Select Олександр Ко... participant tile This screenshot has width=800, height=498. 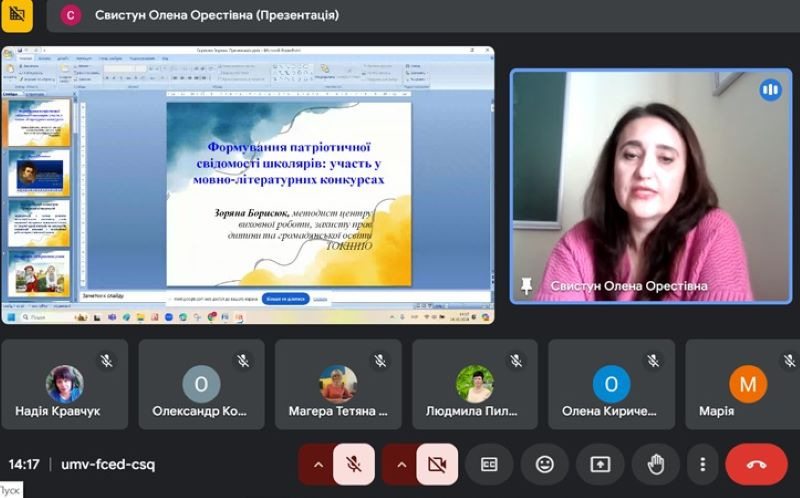click(x=202, y=384)
